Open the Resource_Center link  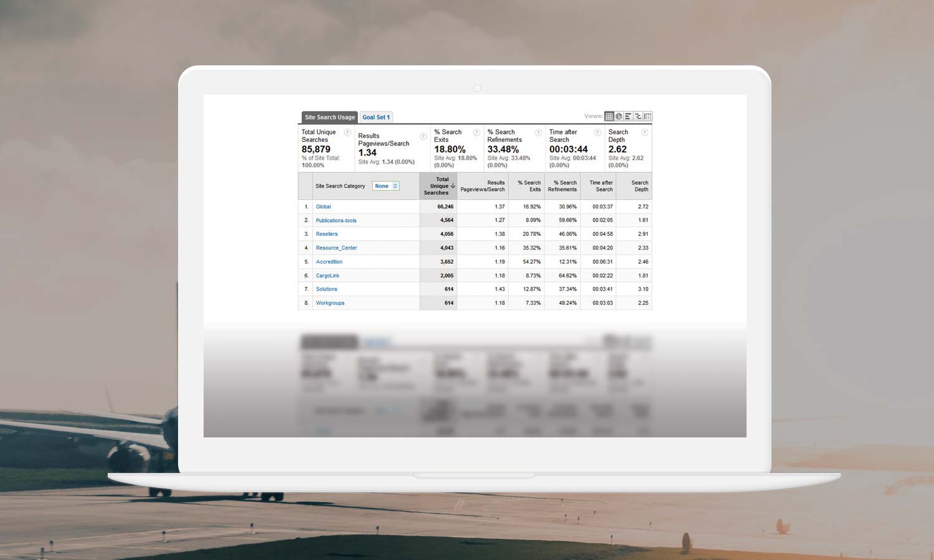pos(336,248)
